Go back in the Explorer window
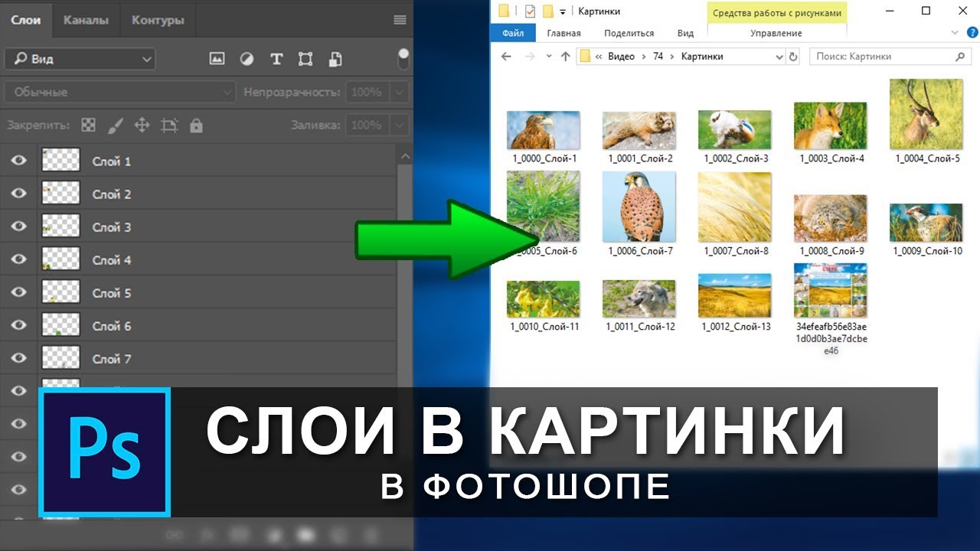The height and width of the screenshot is (551, 980). pos(506,56)
